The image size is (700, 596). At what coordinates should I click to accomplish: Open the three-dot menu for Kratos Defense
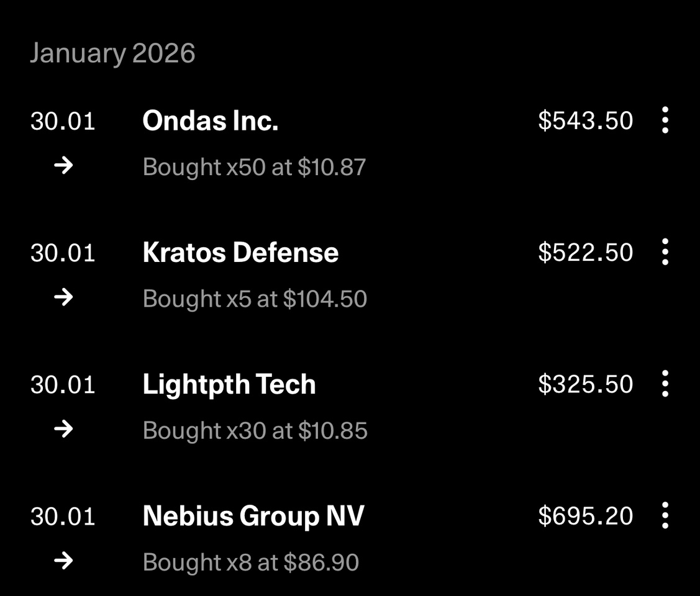665,252
